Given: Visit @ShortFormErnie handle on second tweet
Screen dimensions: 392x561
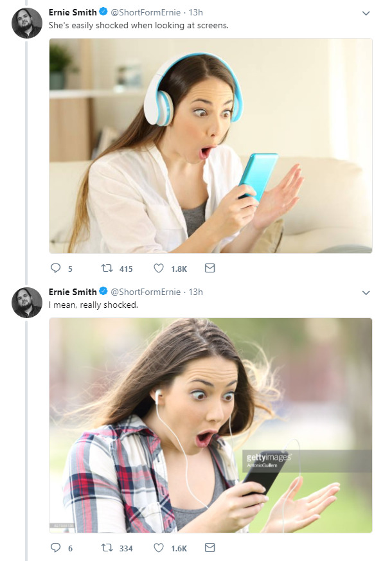Looking at the screenshot, I should coord(146,292).
